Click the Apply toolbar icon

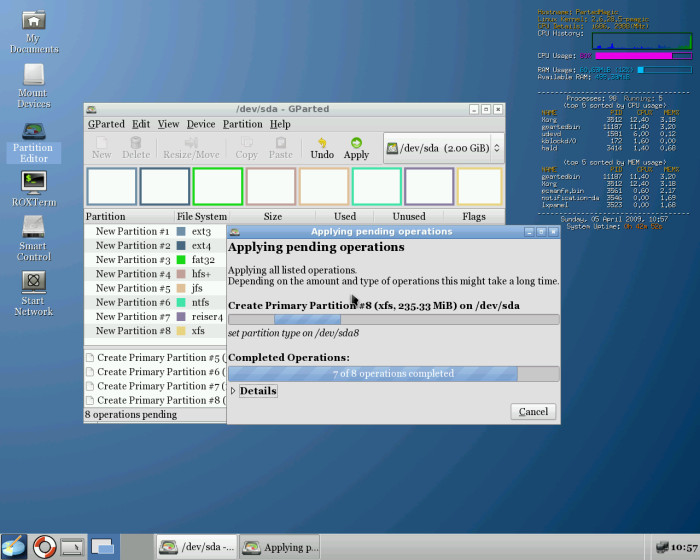tap(356, 148)
